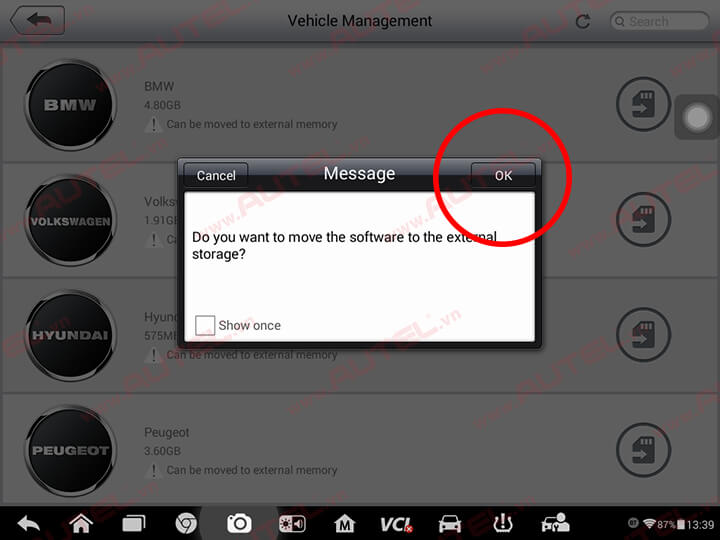
Task: Launch the Chrome browser icon
Action: pyautogui.click(x=186, y=523)
